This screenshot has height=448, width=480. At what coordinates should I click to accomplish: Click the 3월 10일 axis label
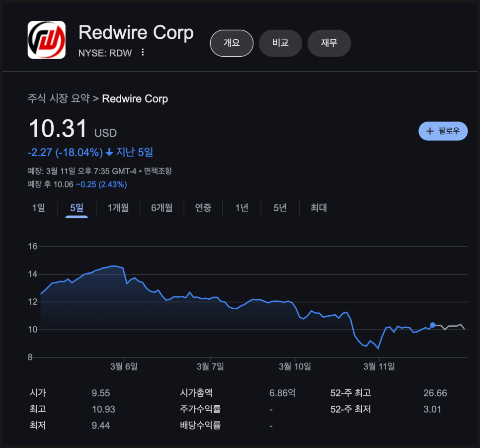point(295,366)
